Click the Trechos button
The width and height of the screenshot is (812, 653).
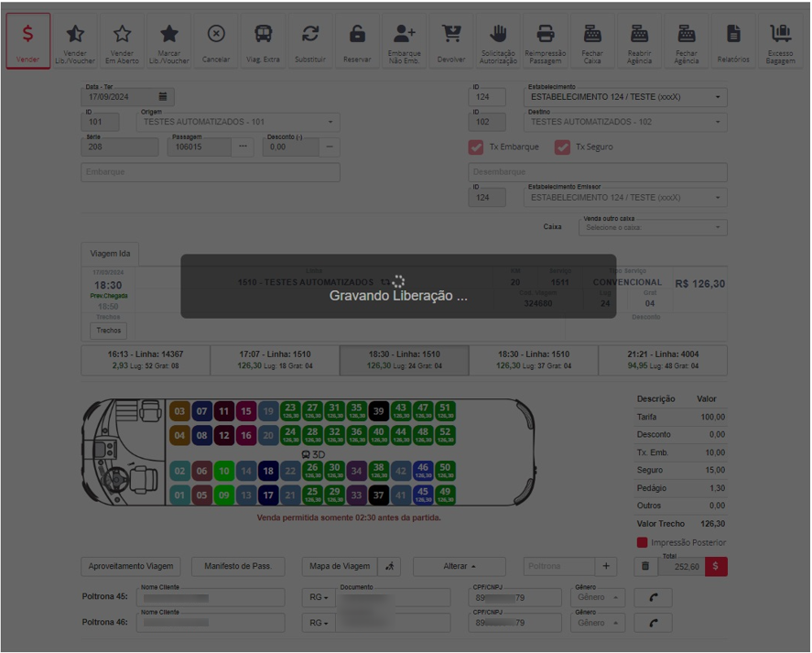[x=108, y=331]
